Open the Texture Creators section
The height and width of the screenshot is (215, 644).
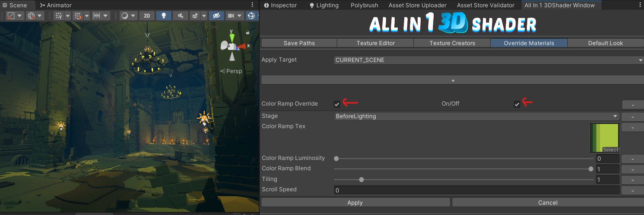(x=452, y=43)
